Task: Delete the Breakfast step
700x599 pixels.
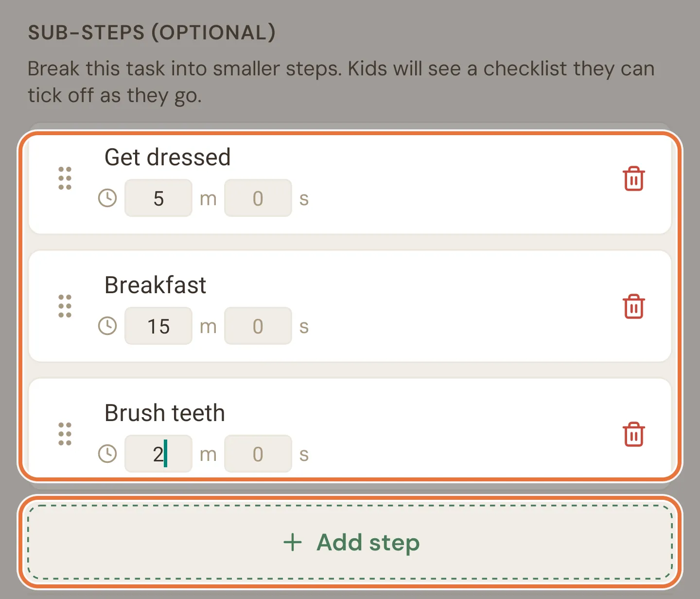Action: pyautogui.click(x=633, y=307)
